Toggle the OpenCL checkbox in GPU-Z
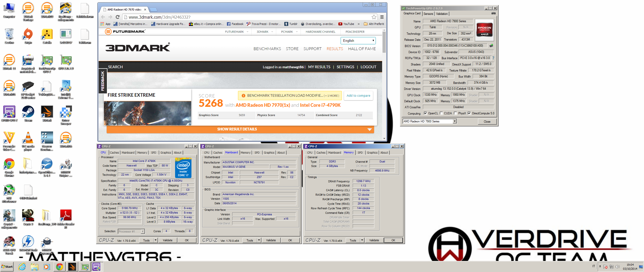 click(425, 113)
